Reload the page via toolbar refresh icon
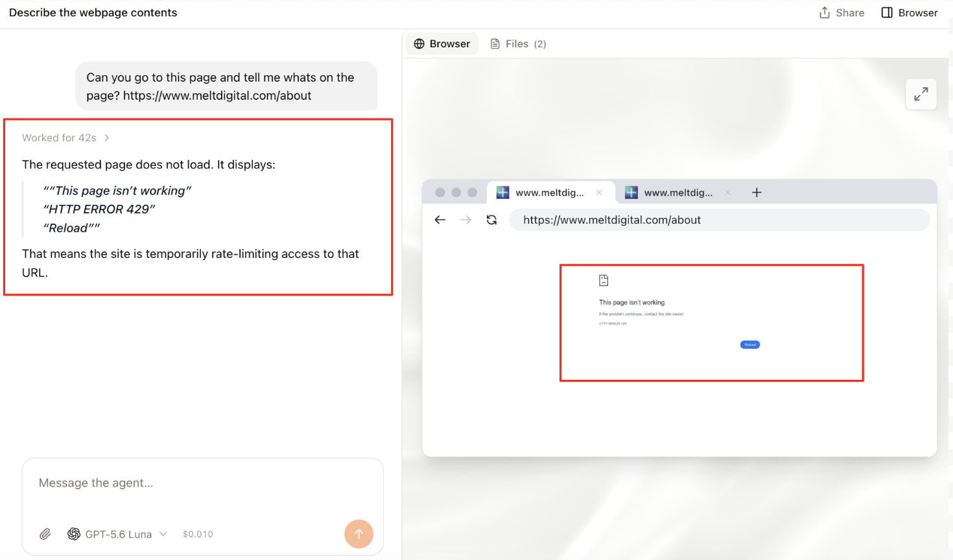953x560 pixels. [x=491, y=220]
